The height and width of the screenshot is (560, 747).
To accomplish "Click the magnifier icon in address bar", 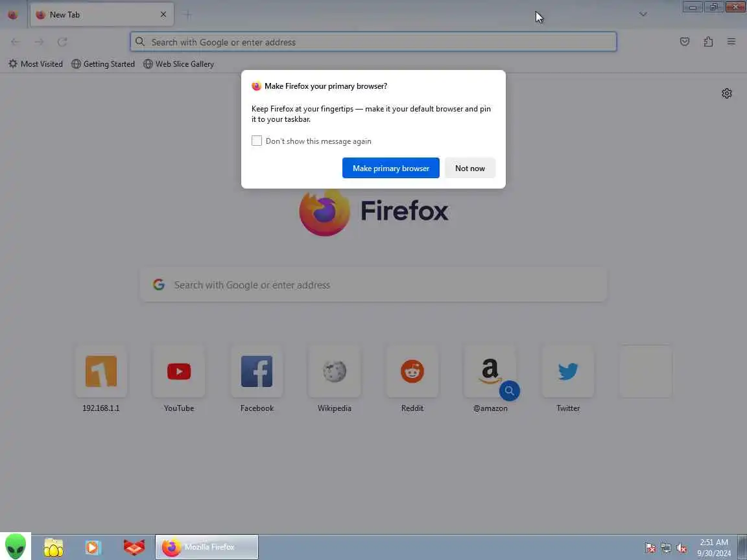I will click(139, 42).
